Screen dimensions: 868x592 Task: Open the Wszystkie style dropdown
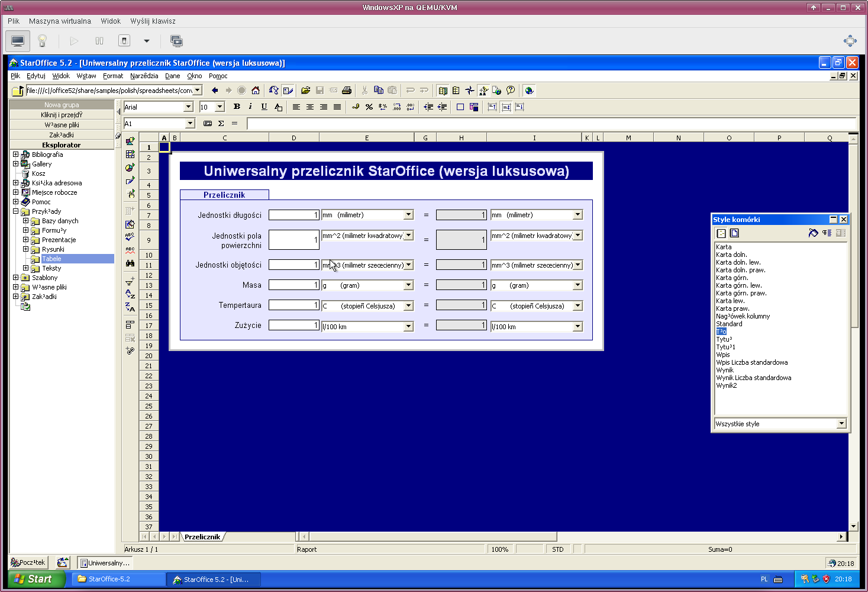[841, 424]
